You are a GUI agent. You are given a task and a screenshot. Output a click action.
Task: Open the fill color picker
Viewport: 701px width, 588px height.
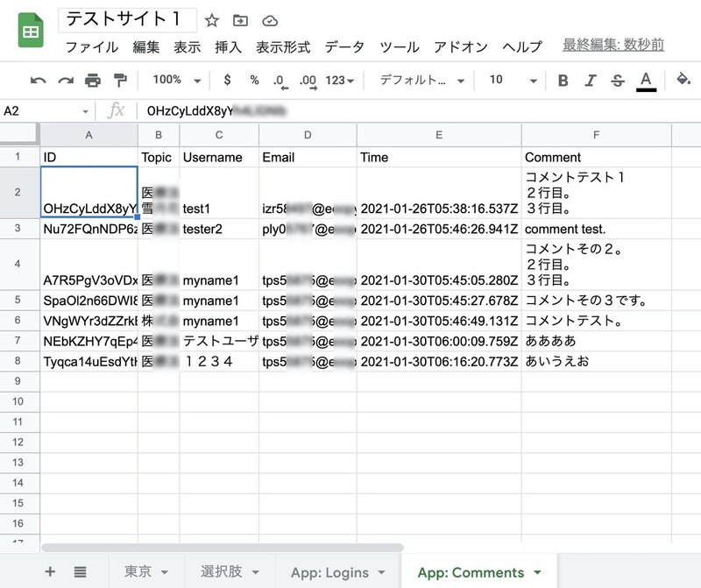pos(683,80)
